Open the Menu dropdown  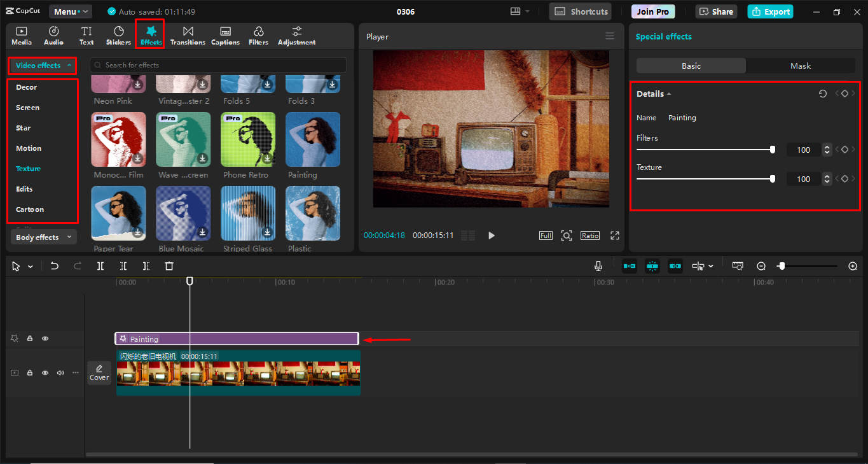70,11
